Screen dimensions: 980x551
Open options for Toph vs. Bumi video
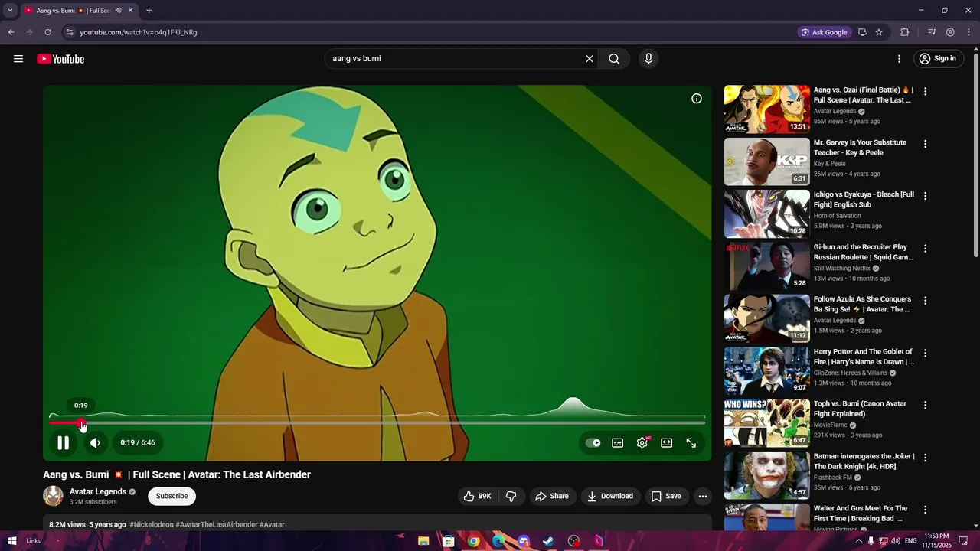click(x=925, y=405)
